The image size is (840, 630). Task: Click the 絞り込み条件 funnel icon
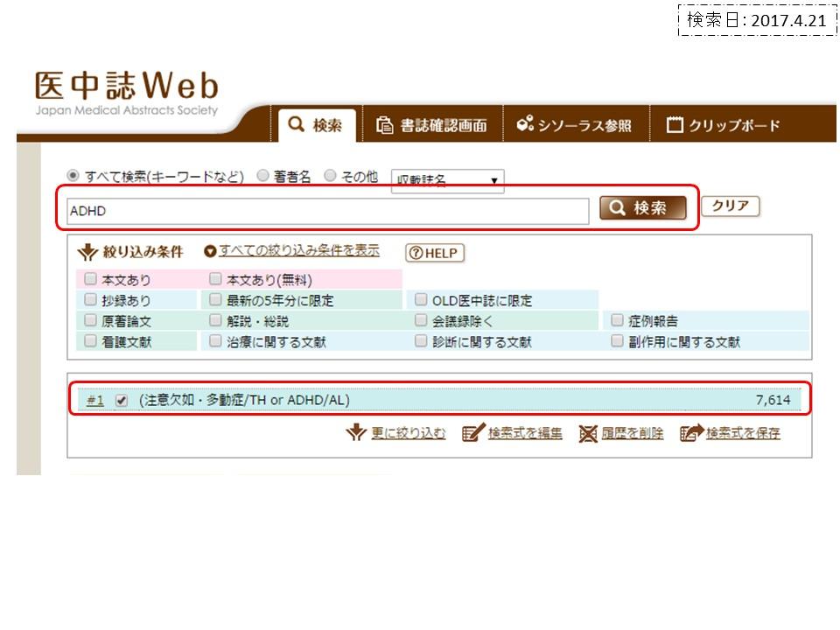coord(87,252)
